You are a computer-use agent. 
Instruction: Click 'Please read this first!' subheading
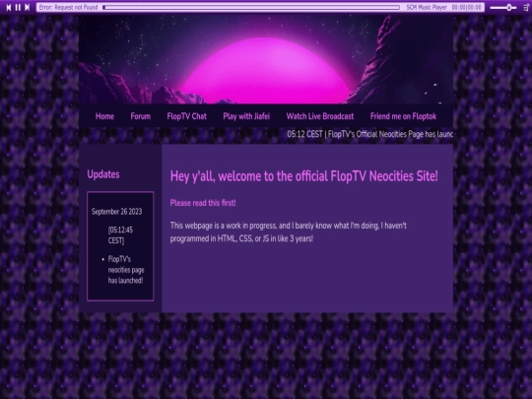(203, 203)
